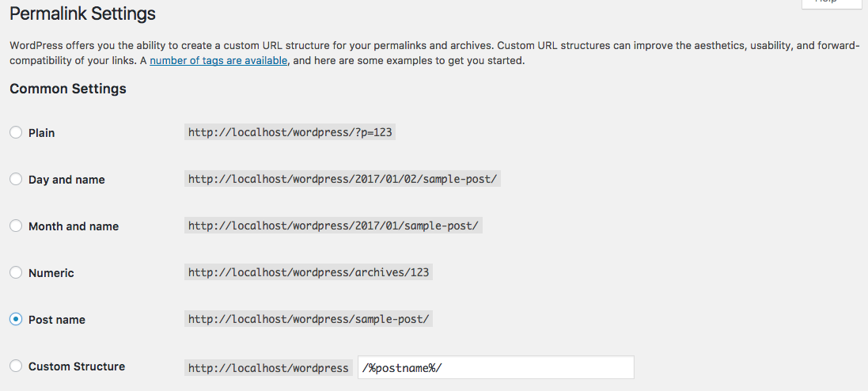Click the 2017/01/sample-post example URL
The image size is (868, 391).
(x=334, y=226)
